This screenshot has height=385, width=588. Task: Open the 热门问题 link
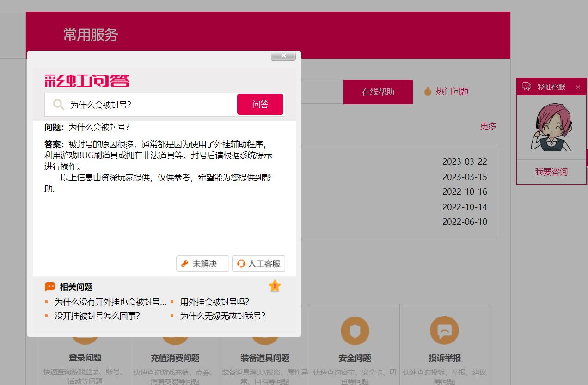[x=452, y=92]
